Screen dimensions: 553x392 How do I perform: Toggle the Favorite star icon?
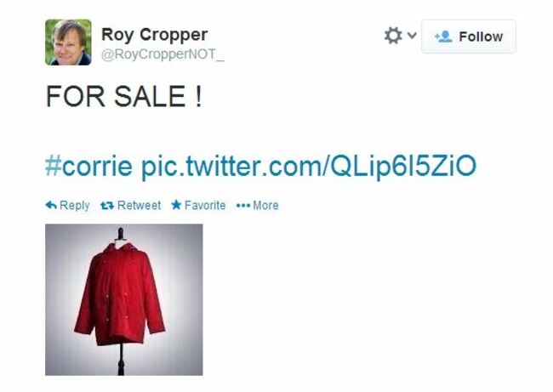pos(176,204)
